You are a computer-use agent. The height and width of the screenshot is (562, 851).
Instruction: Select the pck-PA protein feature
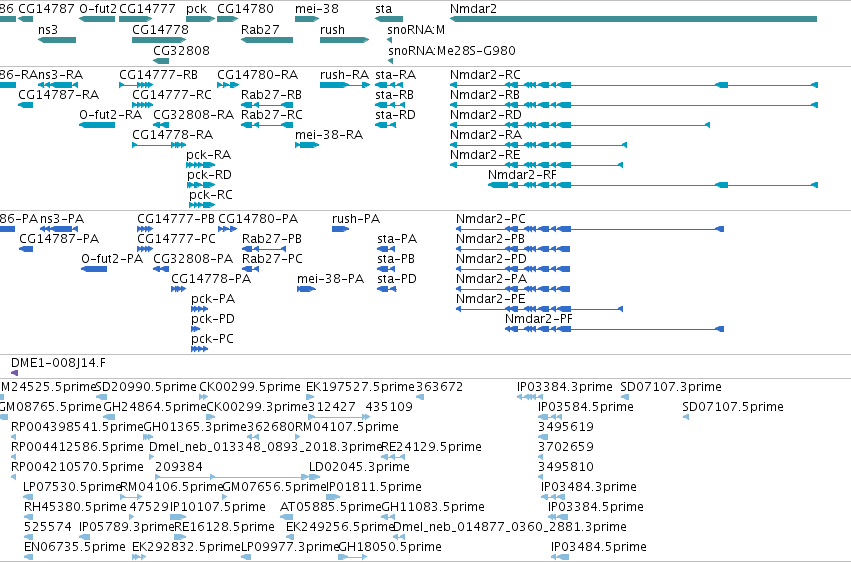(200, 309)
